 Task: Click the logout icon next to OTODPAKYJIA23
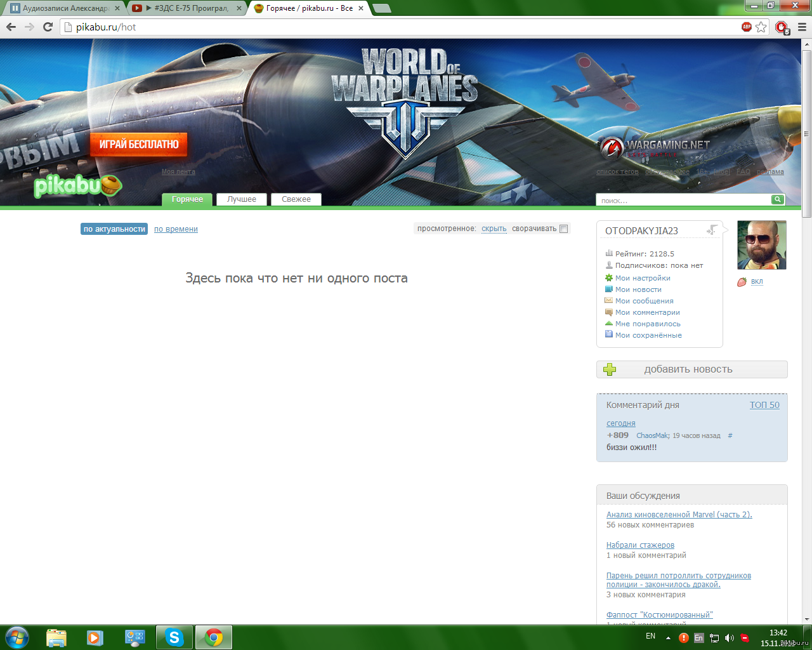coord(712,230)
